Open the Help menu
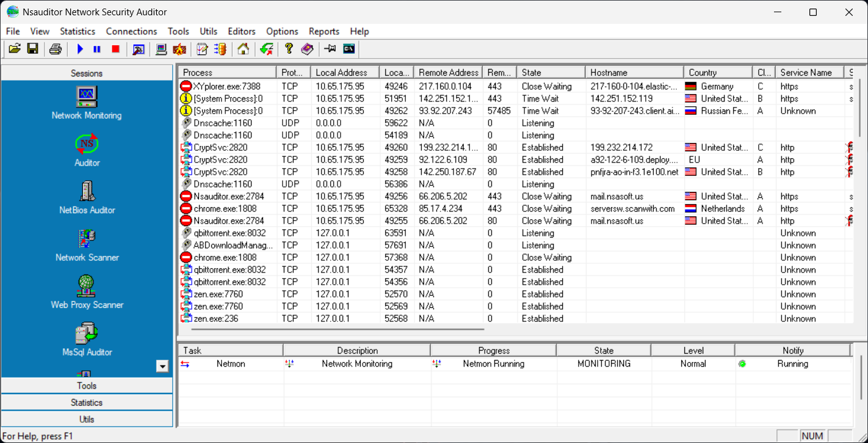The image size is (868, 443). (359, 31)
